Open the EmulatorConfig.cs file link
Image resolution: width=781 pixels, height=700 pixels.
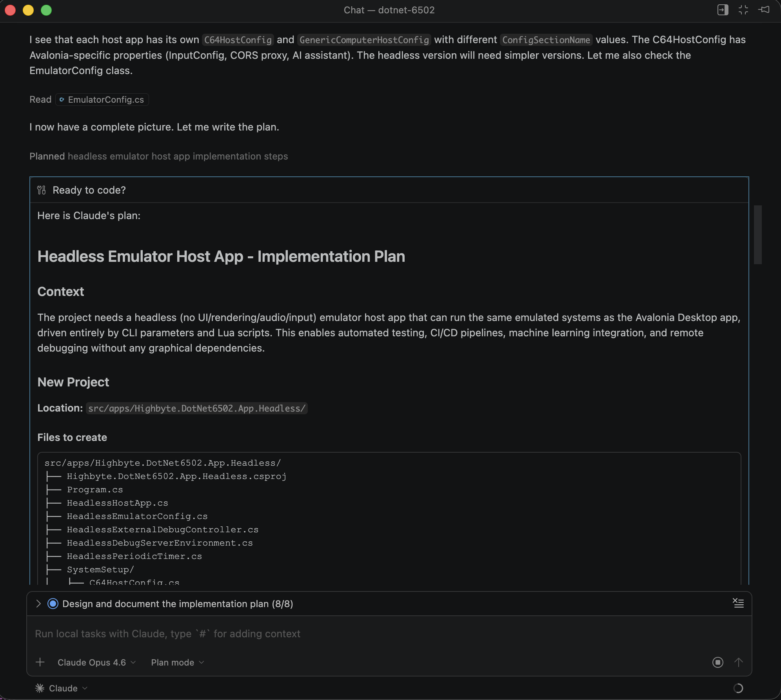(102, 100)
